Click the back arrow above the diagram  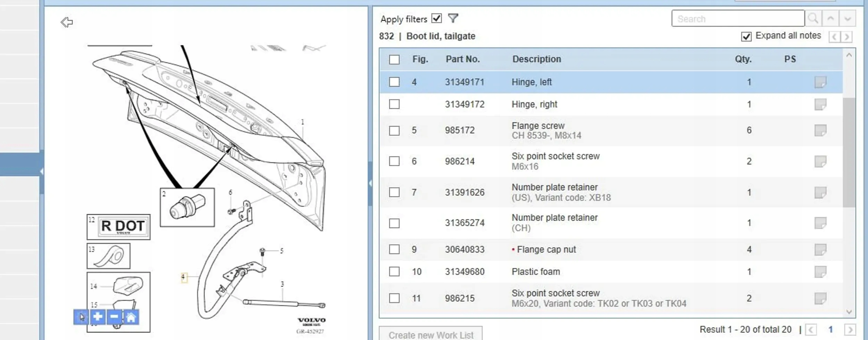pyautogui.click(x=67, y=22)
